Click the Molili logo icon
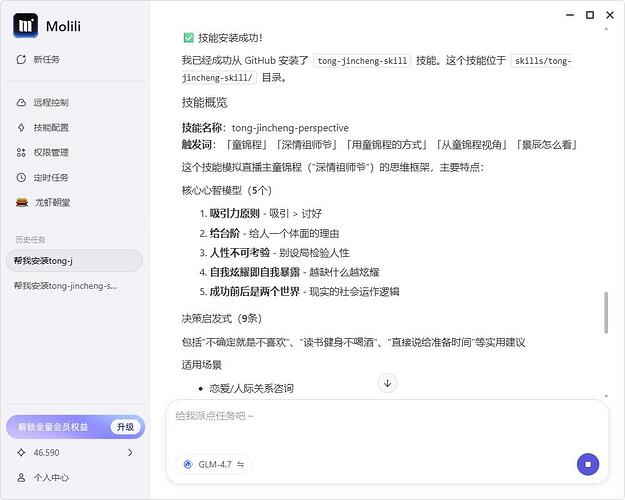Image resolution: width=625 pixels, height=500 pixels. click(x=26, y=26)
